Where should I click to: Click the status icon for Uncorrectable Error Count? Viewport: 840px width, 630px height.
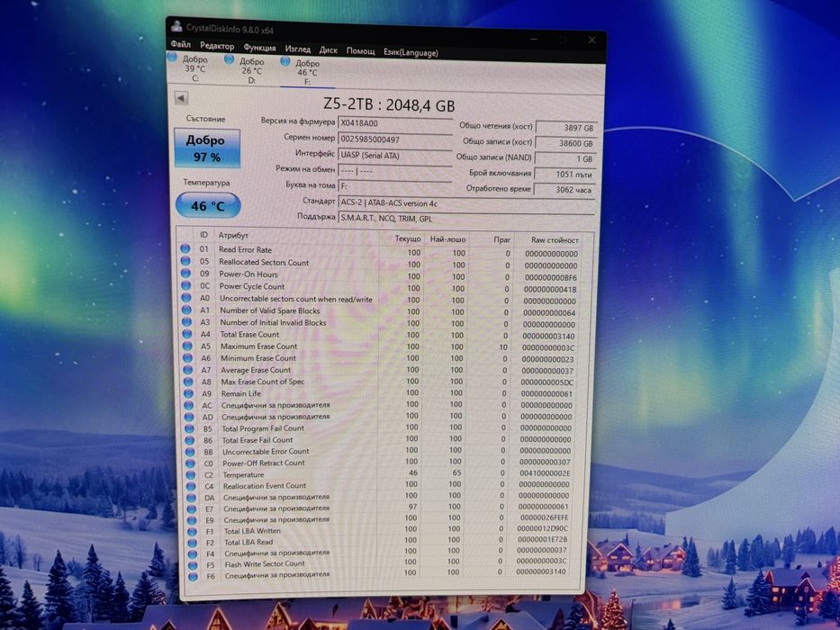(x=190, y=452)
